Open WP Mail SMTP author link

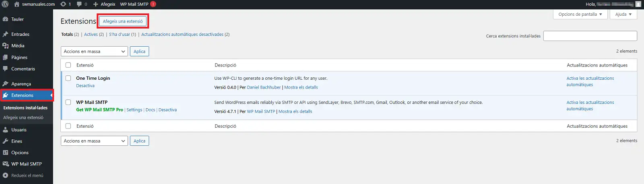point(261,112)
